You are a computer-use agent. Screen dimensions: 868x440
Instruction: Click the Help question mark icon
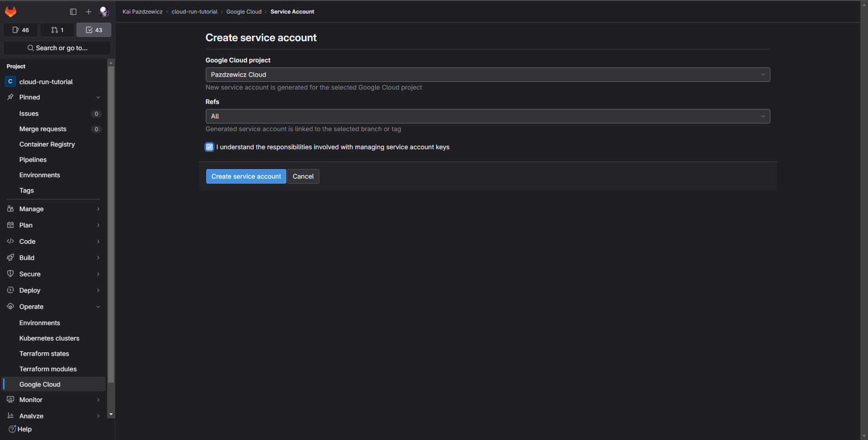[x=12, y=429]
